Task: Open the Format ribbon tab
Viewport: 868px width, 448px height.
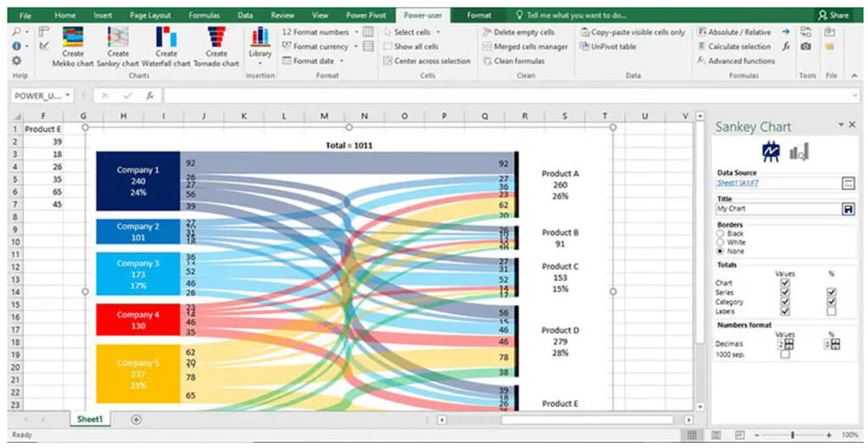Action: pos(479,15)
